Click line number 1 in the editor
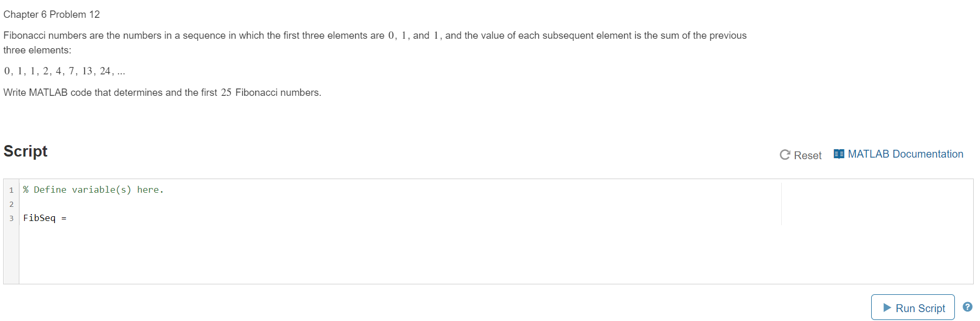The width and height of the screenshot is (980, 321). (11, 190)
